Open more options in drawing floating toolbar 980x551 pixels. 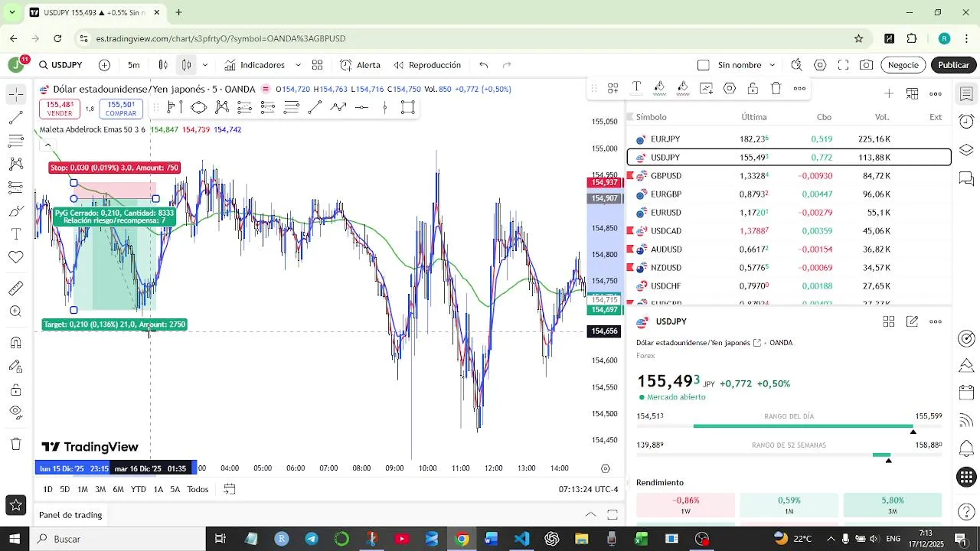(799, 88)
